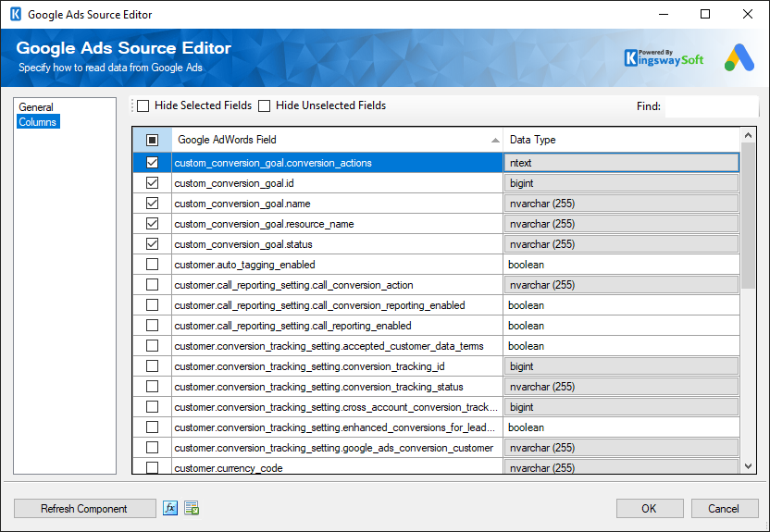
Task: Click the KingswaySoft logo
Action: [664, 58]
